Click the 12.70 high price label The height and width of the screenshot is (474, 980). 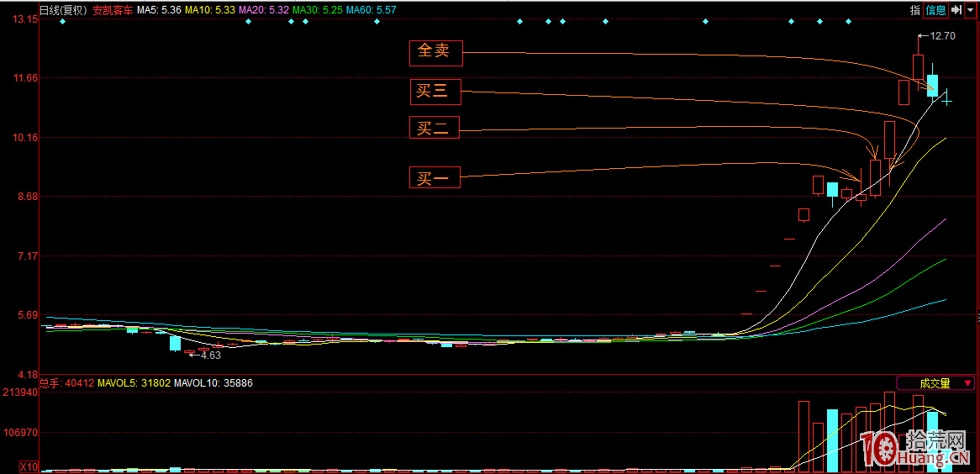click(942, 36)
